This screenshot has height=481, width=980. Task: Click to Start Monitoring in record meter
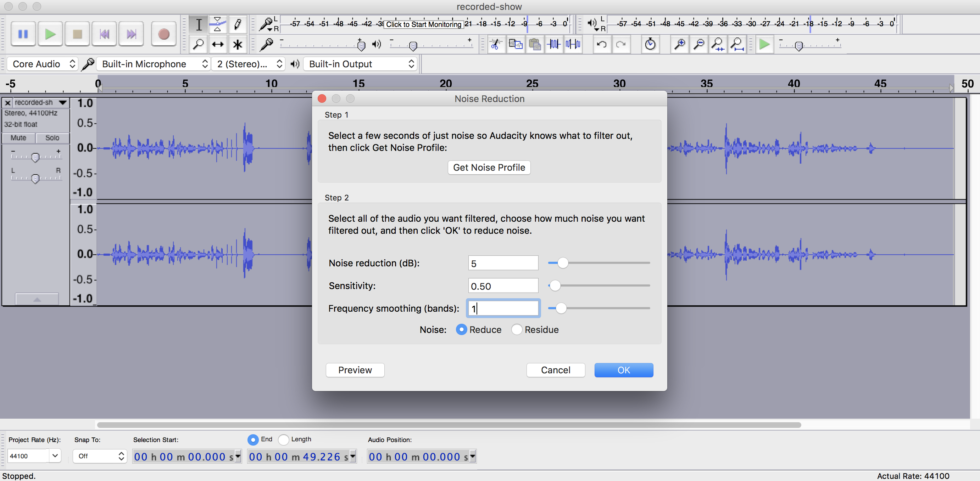coord(423,24)
